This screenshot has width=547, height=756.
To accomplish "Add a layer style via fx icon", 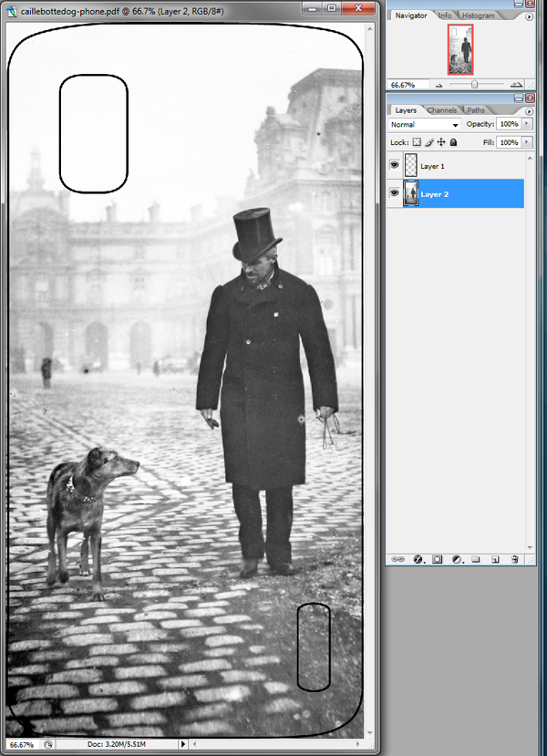I will click(418, 559).
